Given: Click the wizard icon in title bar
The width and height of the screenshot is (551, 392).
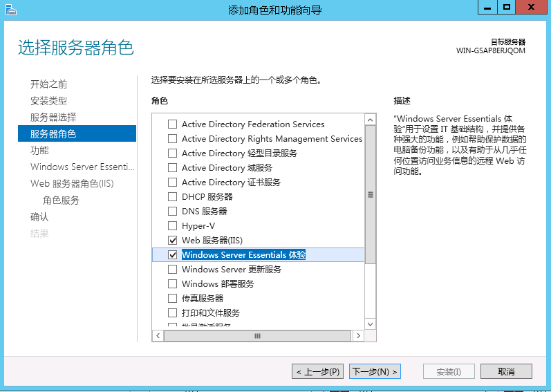Looking at the screenshot, I should 11,10.
